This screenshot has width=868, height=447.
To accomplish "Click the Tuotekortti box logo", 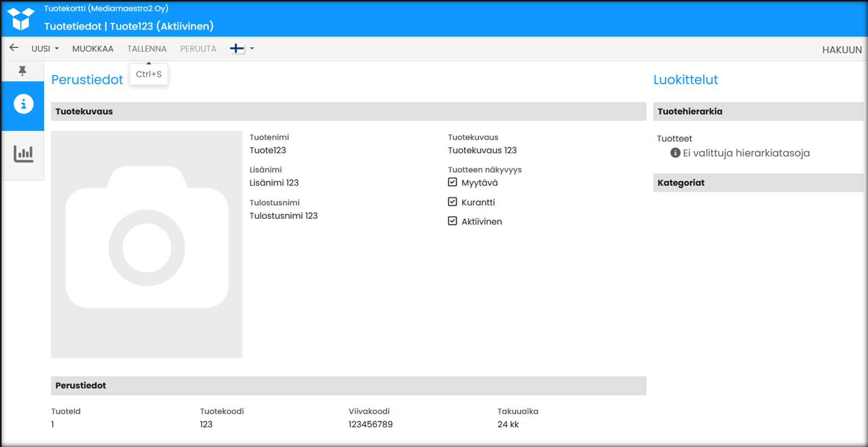I will (21, 19).
